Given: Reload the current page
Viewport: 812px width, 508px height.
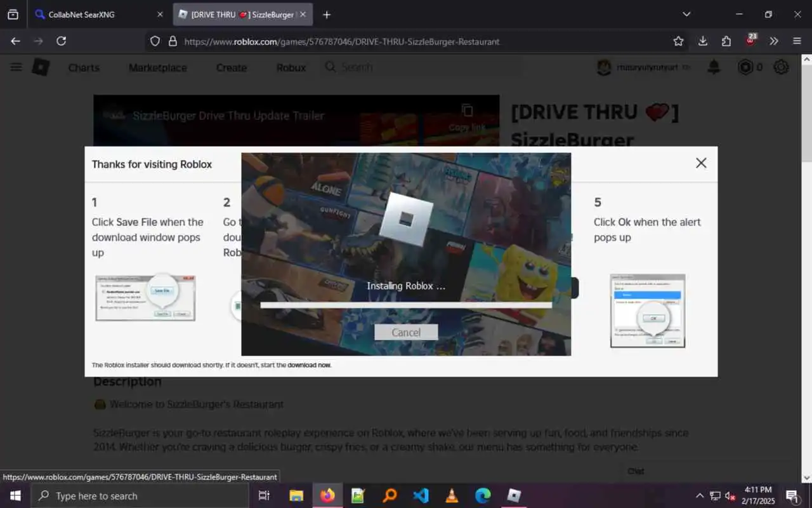Looking at the screenshot, I should pos(62,41).
